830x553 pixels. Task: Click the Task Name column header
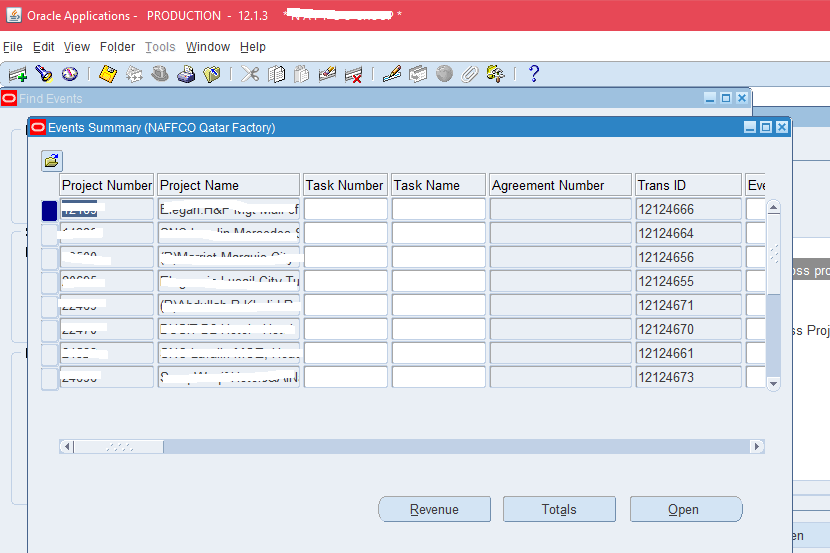click(x=438, y=185)
